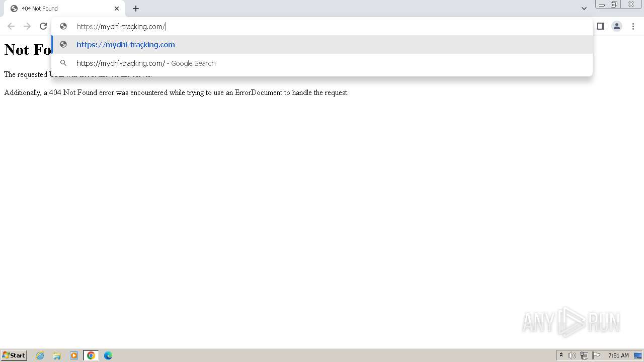
Task: Click the globe icon beside URL suggestion
Action: (63, 44)
